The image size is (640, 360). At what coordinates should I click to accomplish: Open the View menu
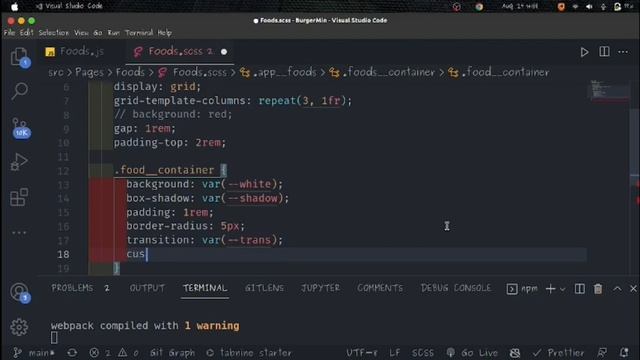pyautogui.click(x=81, y=33)
